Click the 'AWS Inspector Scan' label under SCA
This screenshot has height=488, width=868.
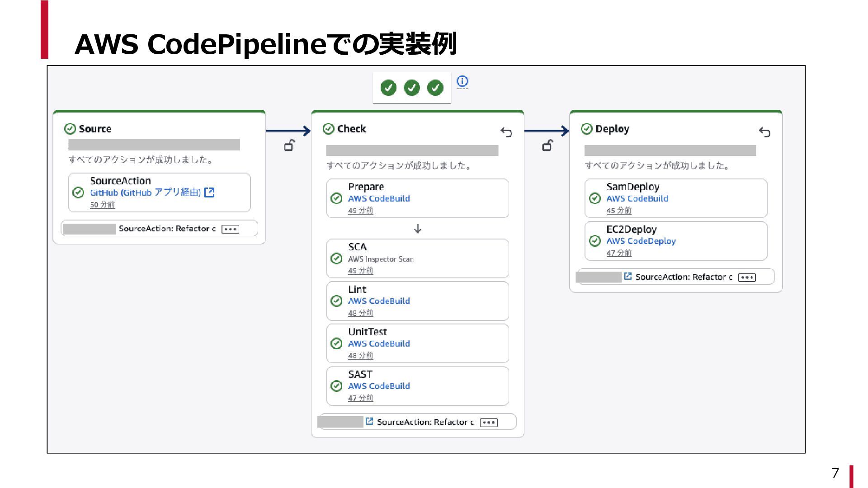point(381,259)
